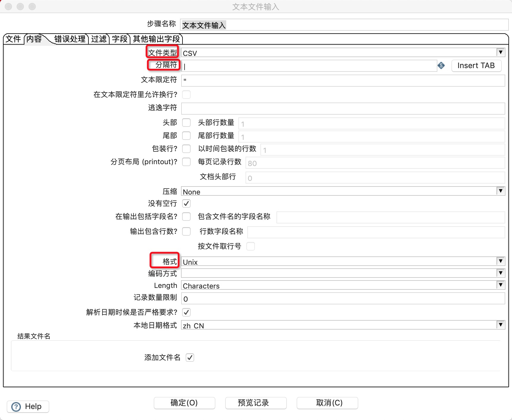512x420 pixels.
Task: Switch to the 文件 tab
Action: pos(13,39)
